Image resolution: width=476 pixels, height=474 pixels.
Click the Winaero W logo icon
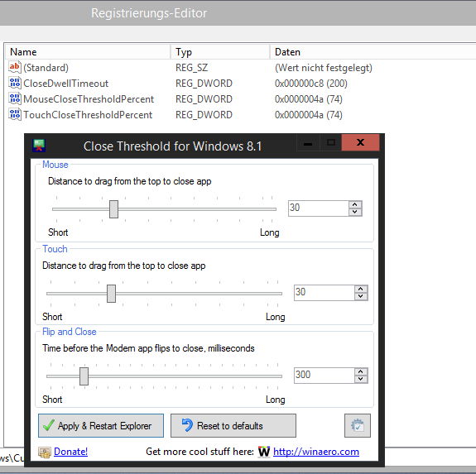coord(264,452)
